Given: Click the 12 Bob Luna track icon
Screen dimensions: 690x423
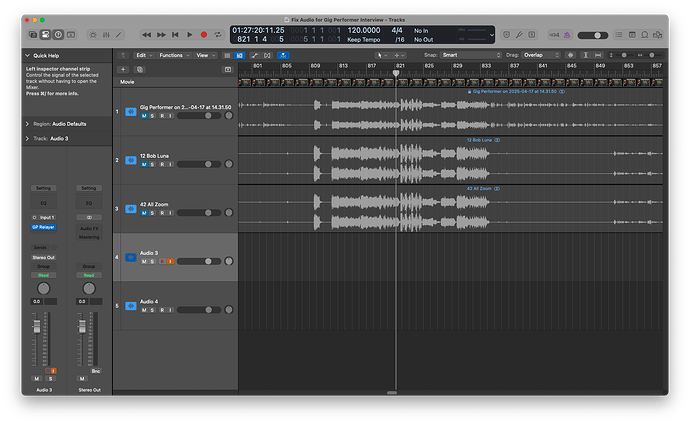Looking at the screenshot, I should point(130,159).
